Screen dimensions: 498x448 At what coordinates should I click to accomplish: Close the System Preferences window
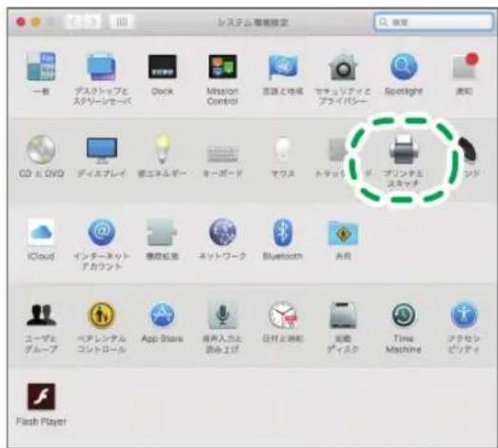coord(21,22)
